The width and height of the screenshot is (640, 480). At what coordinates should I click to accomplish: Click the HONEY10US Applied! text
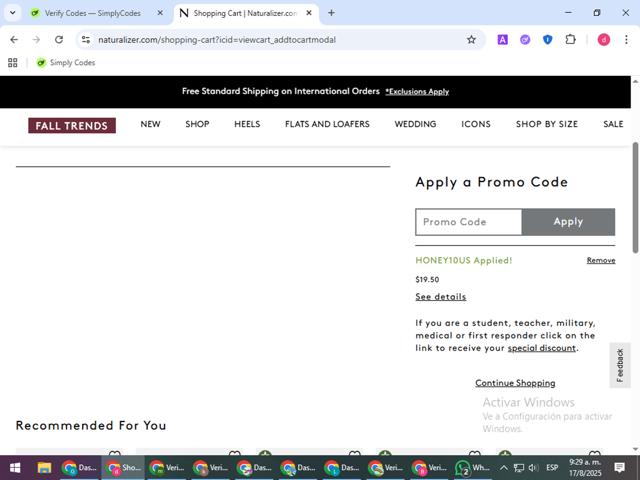(x=464, y=260)
